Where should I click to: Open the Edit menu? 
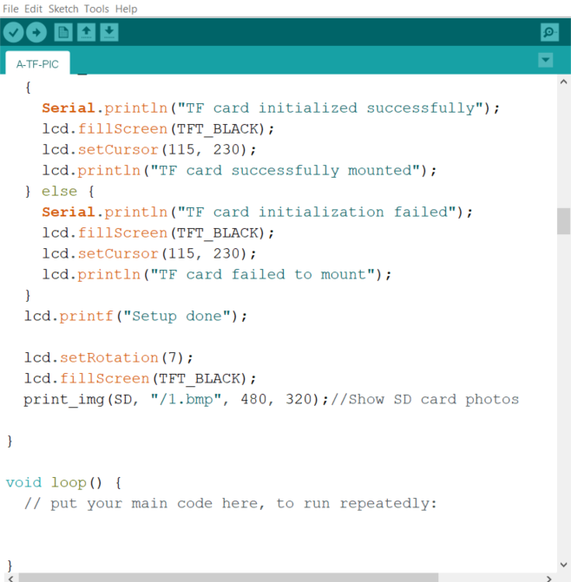pos(33,9)
